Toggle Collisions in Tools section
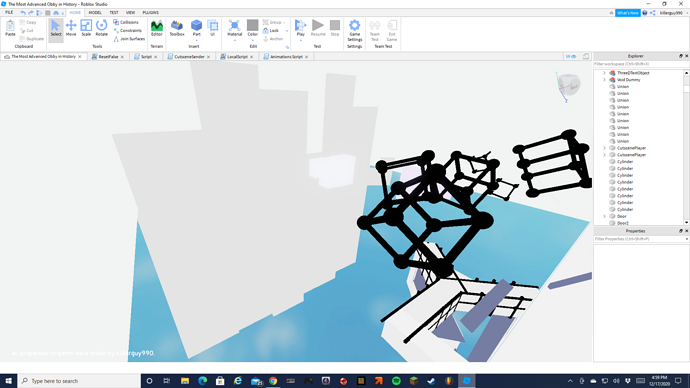The image size is (690, 388). pyautogui.click(x=126, y=22)
